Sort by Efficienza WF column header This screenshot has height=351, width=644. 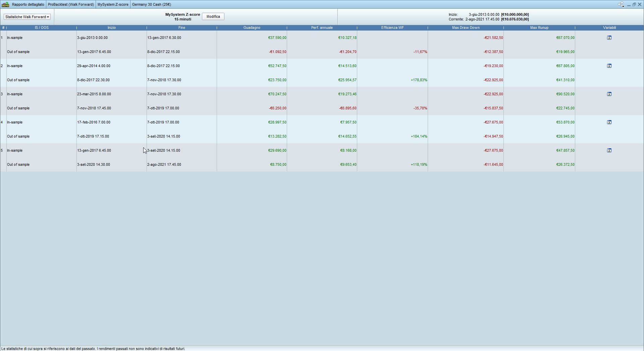click(392, 28)
